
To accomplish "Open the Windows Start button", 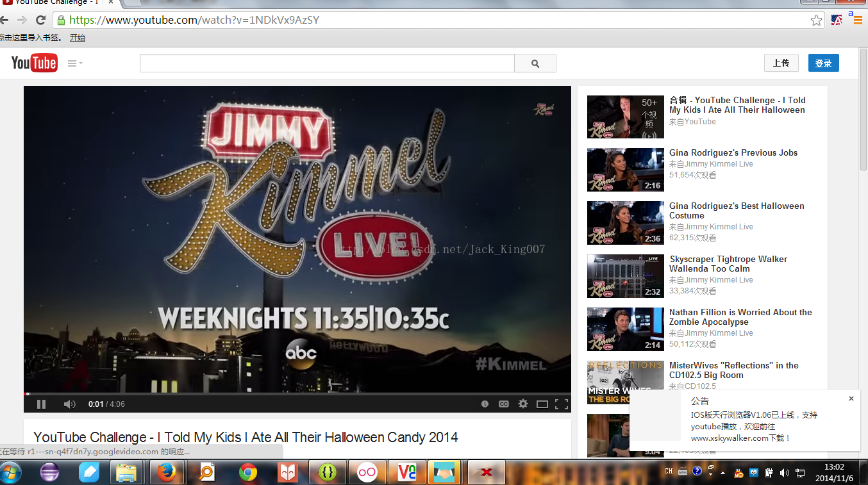I will tap(11, 473).
